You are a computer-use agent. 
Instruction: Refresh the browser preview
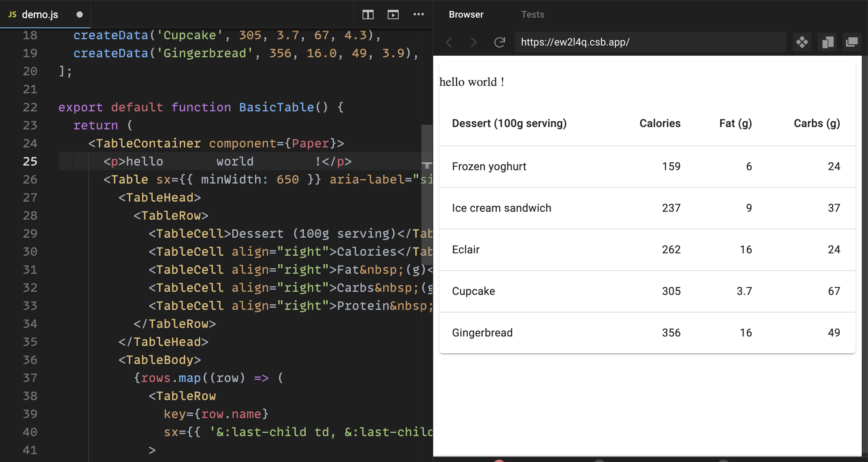pos(499,42)
